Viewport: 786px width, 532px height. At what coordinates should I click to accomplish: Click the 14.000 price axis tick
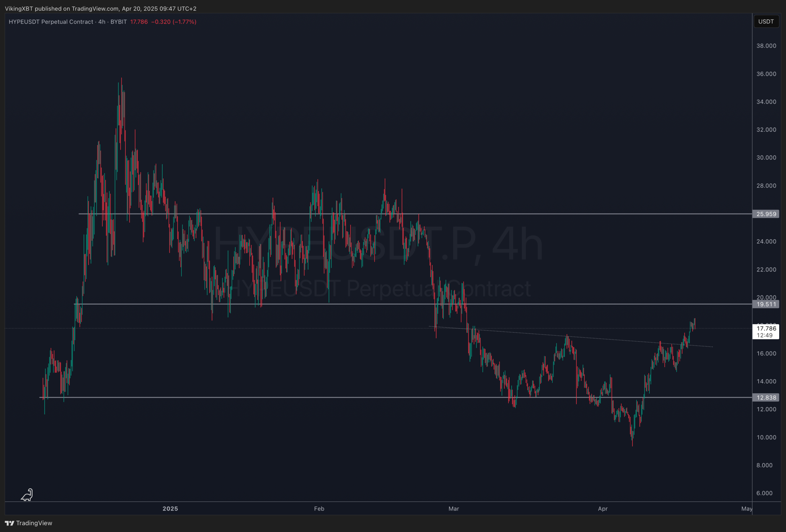pos(766,381)
